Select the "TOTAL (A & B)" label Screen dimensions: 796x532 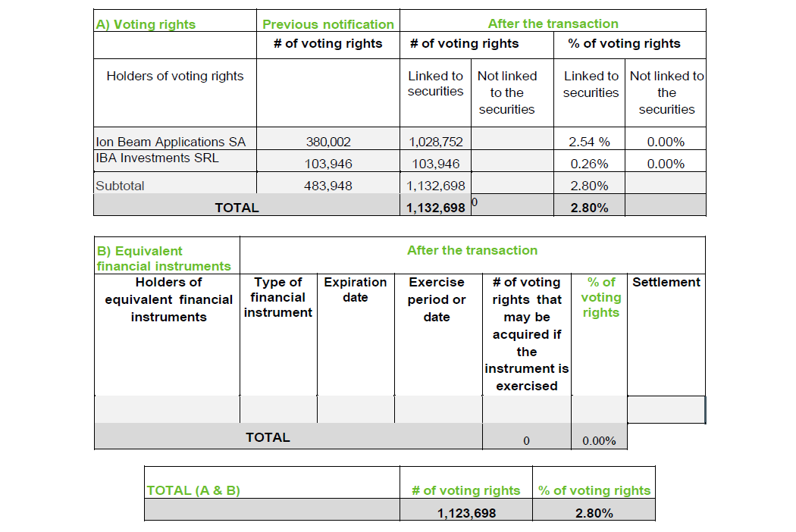coord(193,490)
